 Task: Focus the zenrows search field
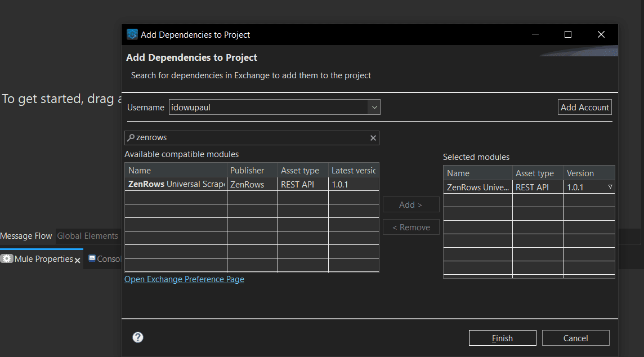point(252,137)
